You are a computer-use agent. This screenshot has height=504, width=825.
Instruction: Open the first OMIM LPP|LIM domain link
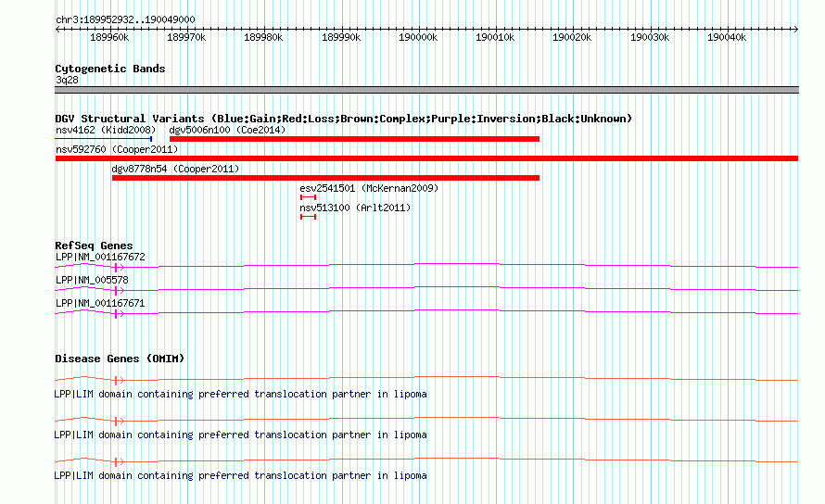coord(240,394)
